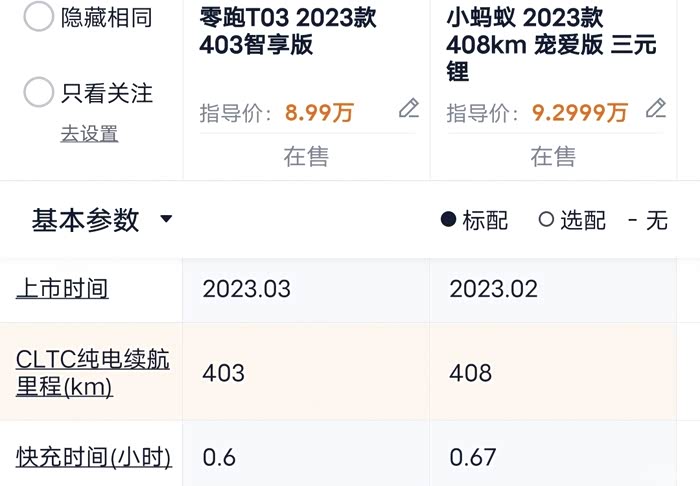700x486 pixels.
Task: Toggle 隐藏相同 radio button
Action: click(x=38, y=16)
